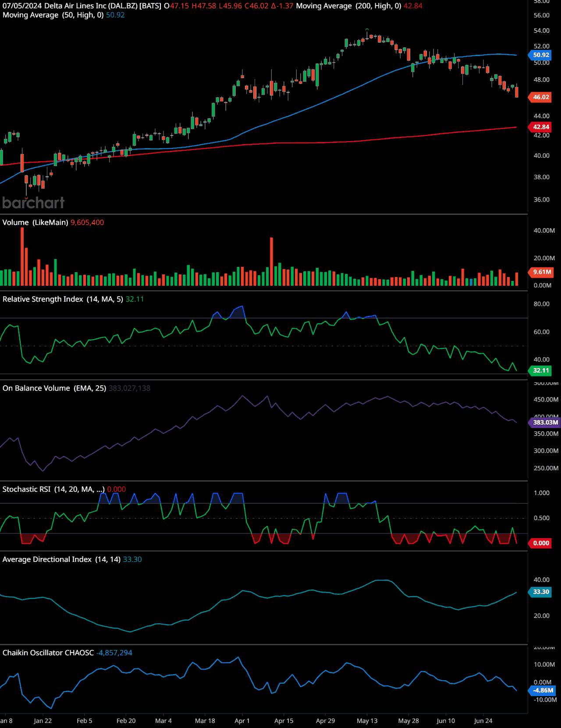Click the 56.00 price axis label
The image size is (561, 728).
[542, 15]
